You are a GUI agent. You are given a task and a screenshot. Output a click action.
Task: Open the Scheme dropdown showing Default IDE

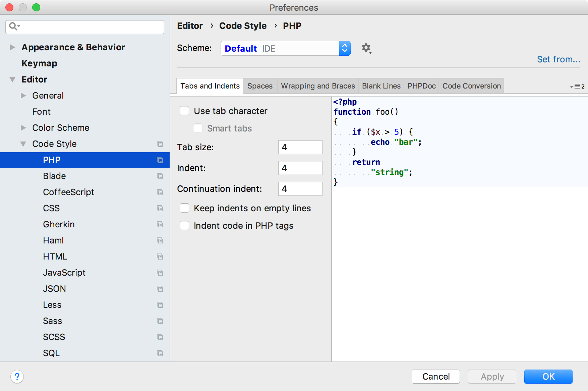[345, 48]
